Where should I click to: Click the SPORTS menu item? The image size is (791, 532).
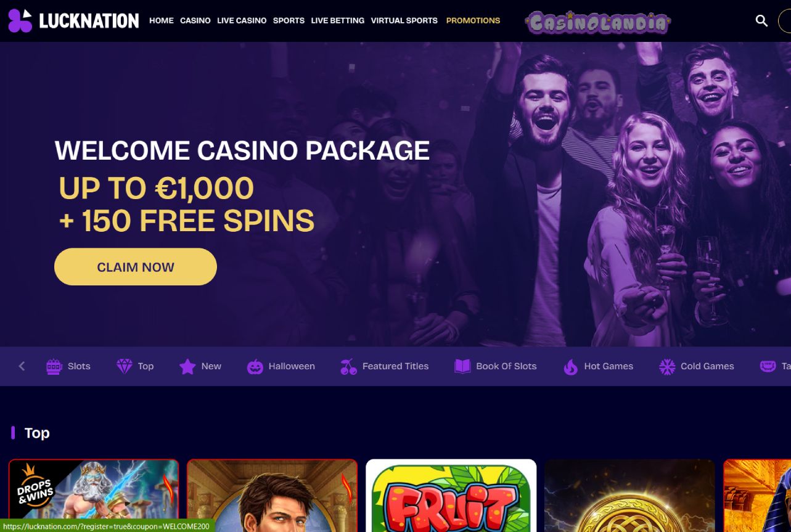(x=289, y=20)
